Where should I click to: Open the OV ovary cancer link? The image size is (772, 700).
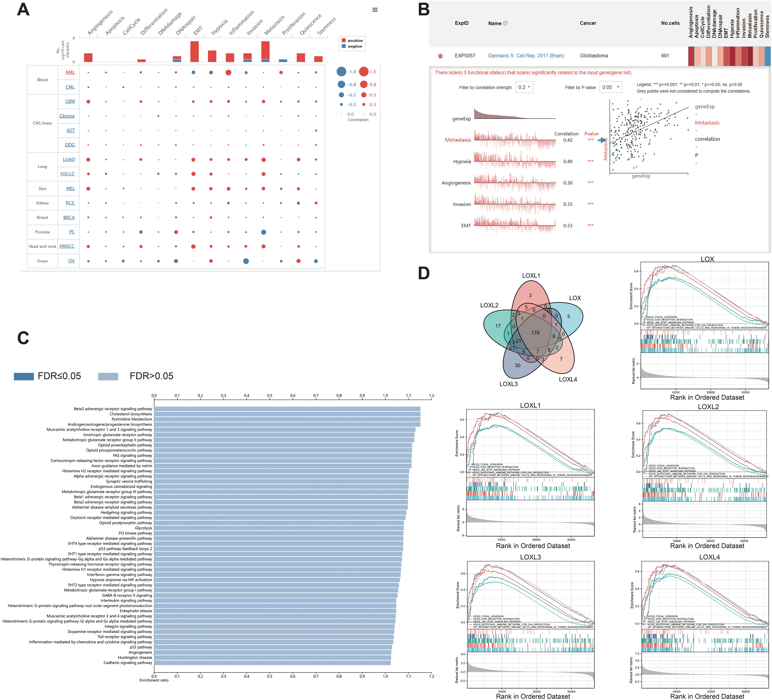pos(72,261)
